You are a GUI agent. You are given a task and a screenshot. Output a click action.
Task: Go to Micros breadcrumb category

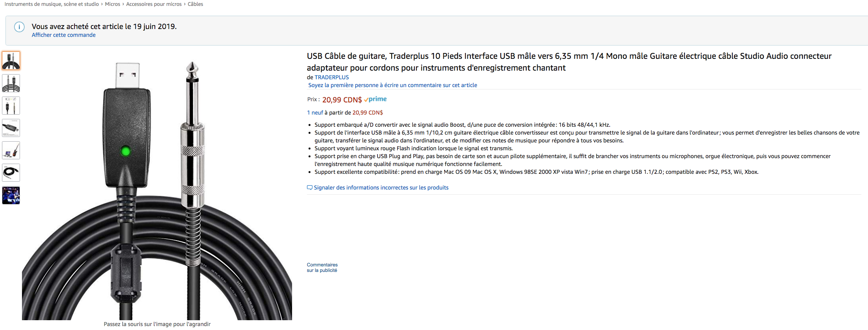pos(113,4)
